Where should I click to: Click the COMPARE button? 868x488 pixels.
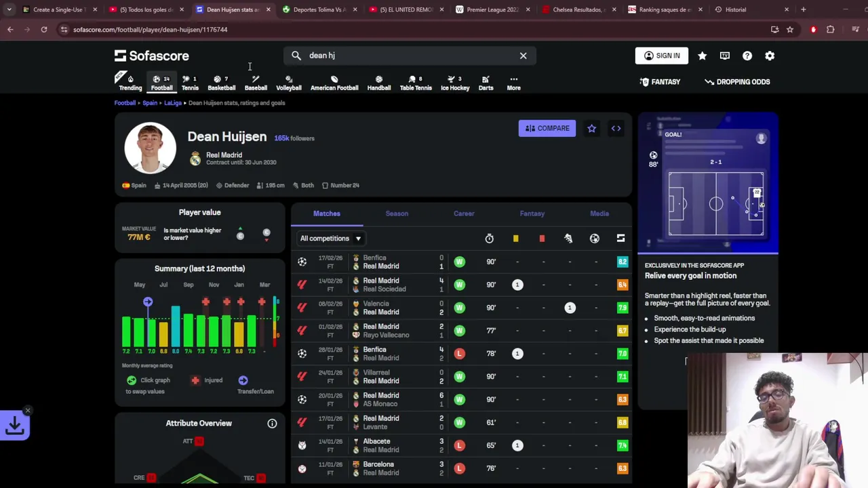click(547, 128)
